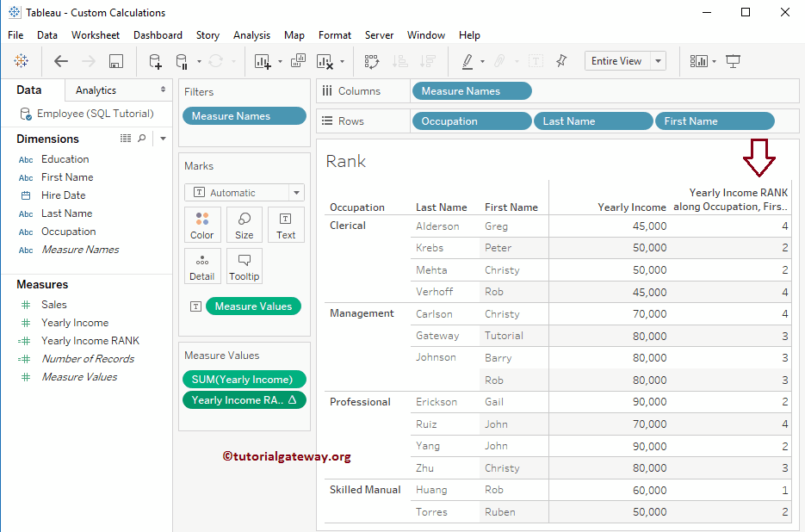This screenshot has width=805, height=532.
Task: Click the SUM(Yearly Income) pill
Action: coord(244,379)
